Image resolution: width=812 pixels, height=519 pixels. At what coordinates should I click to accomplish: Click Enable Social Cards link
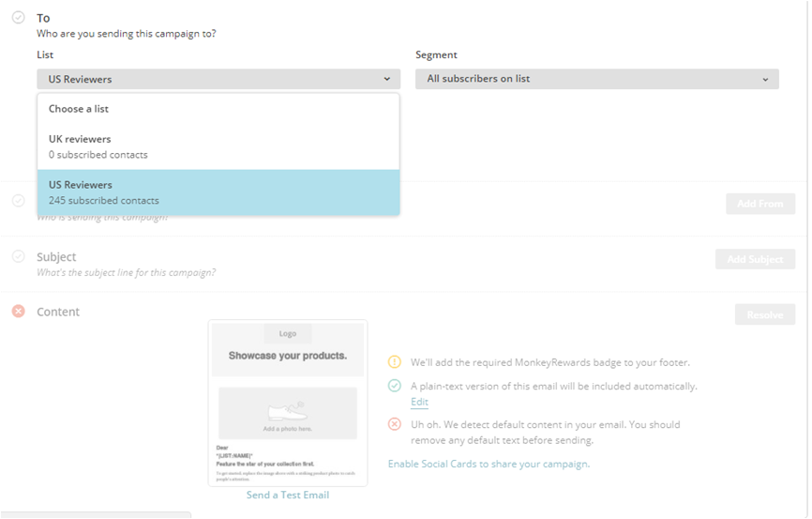[x=488, y=464]
